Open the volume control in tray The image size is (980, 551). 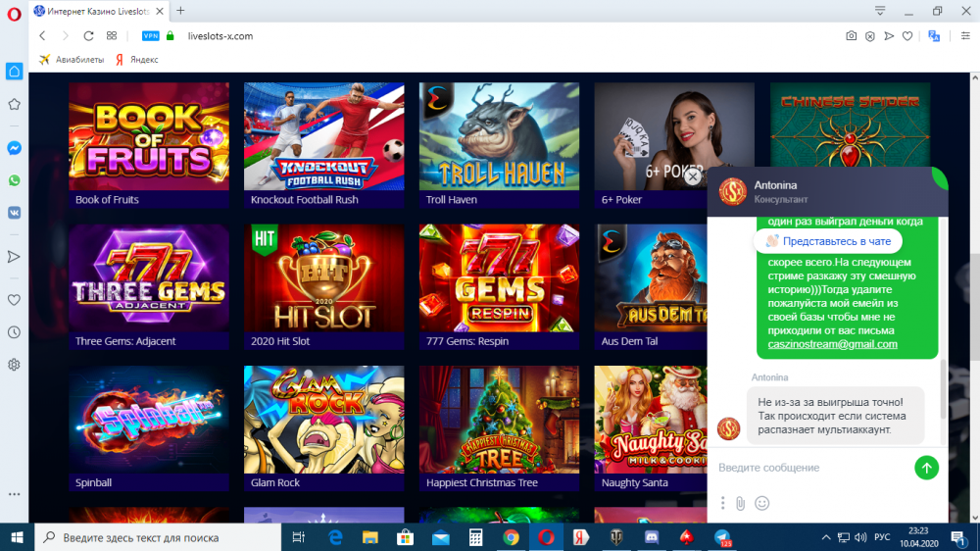860,537
